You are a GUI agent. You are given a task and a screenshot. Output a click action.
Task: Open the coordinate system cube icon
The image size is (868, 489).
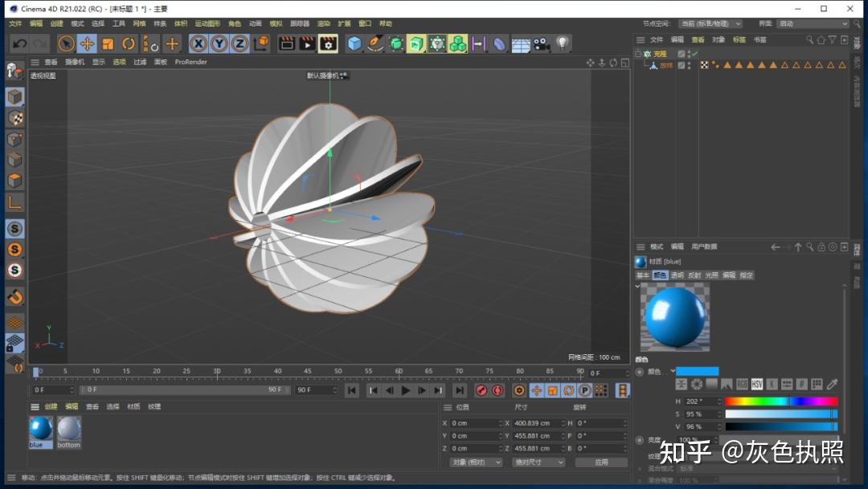261,43
